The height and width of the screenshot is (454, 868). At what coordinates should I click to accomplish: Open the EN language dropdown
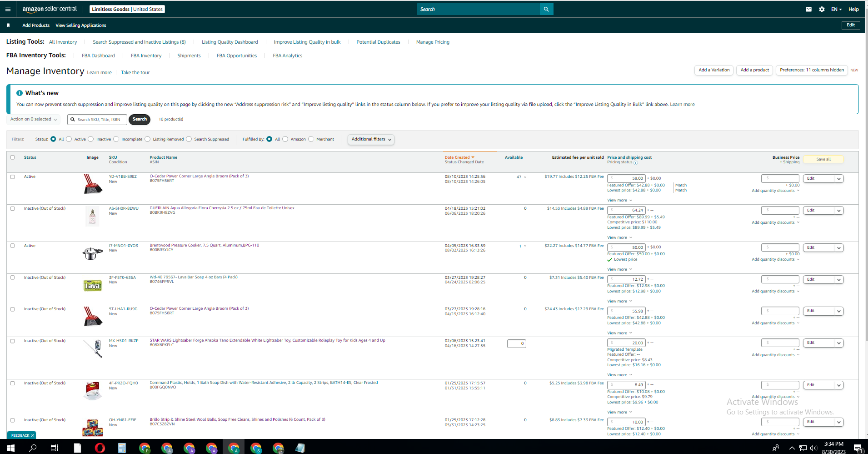[x=836, y=9]
